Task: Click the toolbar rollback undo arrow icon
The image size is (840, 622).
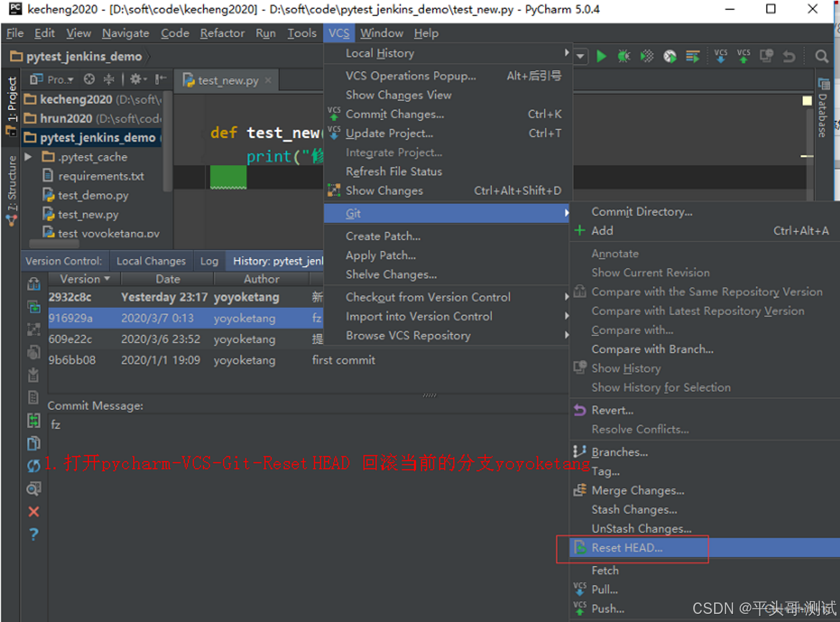Action: (789, 57)
